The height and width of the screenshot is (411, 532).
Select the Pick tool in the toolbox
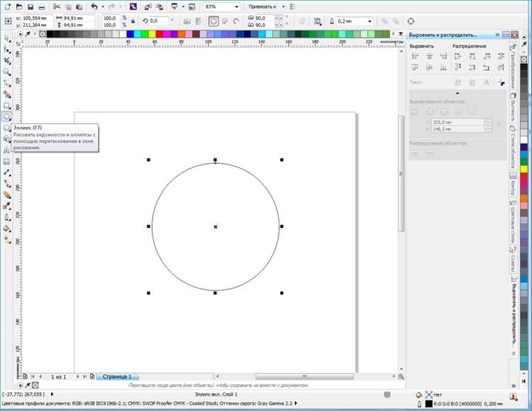click(7, 38)
